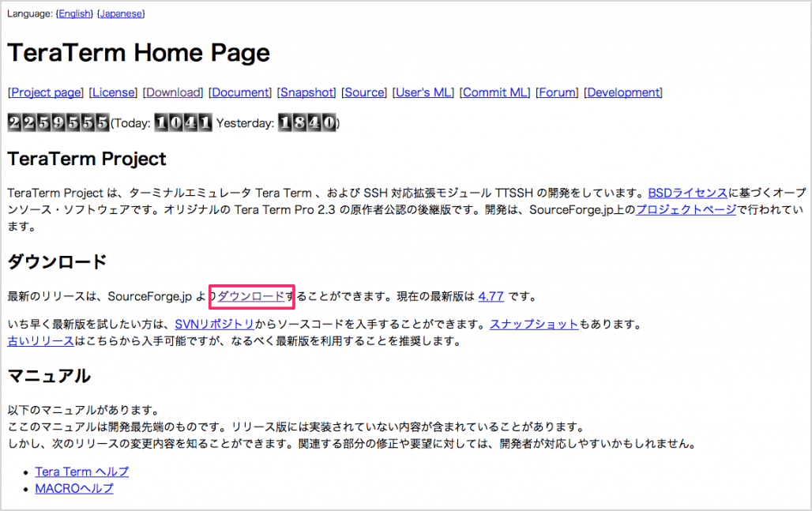The image size is (812, 511).
Task: Open the version 4.77 link
Action: click(x=491, y=297)
